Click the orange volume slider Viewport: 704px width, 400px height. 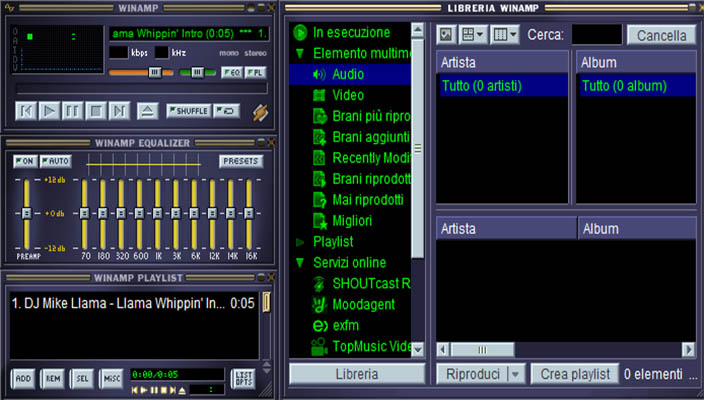(x=140, y=72)
